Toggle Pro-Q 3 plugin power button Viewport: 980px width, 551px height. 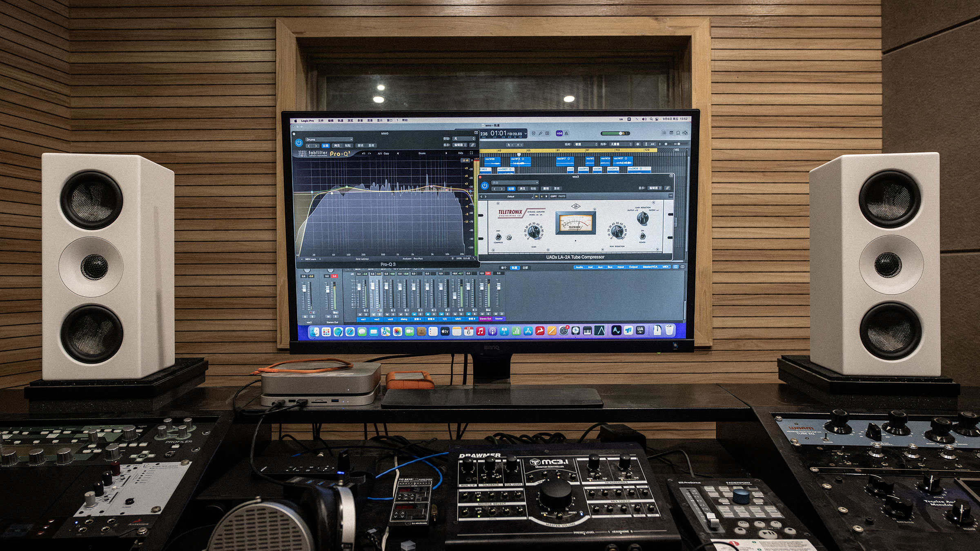coord(298,143)
